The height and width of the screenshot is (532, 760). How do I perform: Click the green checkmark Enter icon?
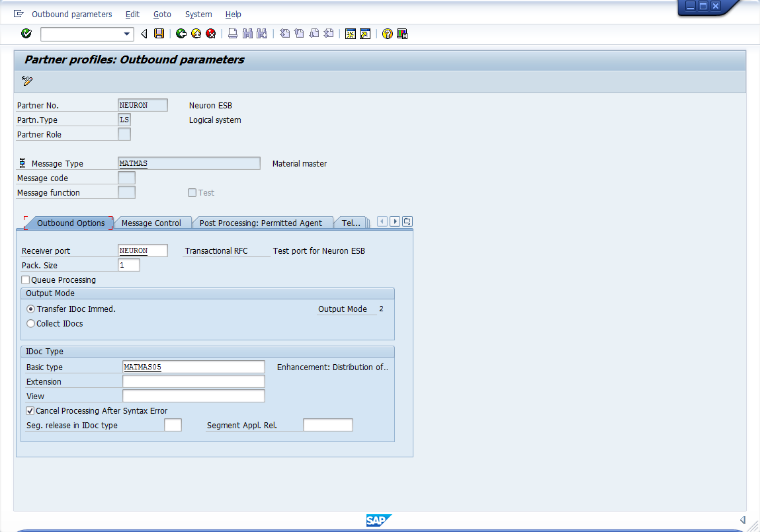26,34
